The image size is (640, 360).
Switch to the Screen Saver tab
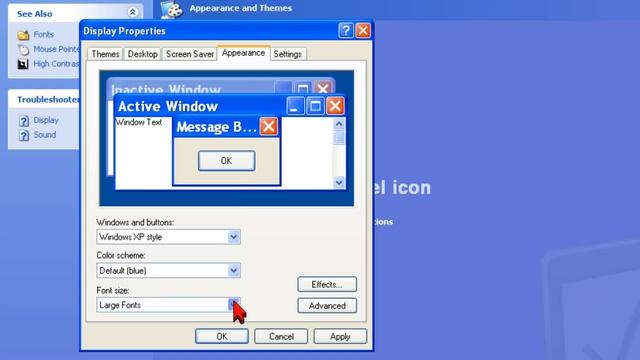190,54
